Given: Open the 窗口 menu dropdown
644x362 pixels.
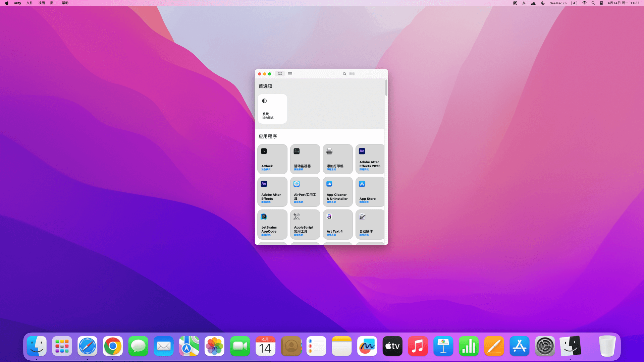Looking at the screenshot, I should click(x=53, y=3).
